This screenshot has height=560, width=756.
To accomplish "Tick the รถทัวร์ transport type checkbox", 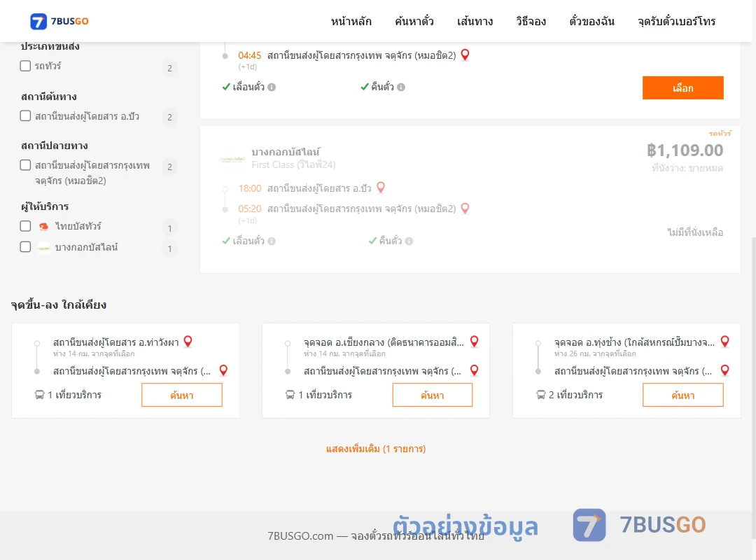I will [x=26, y=66].
